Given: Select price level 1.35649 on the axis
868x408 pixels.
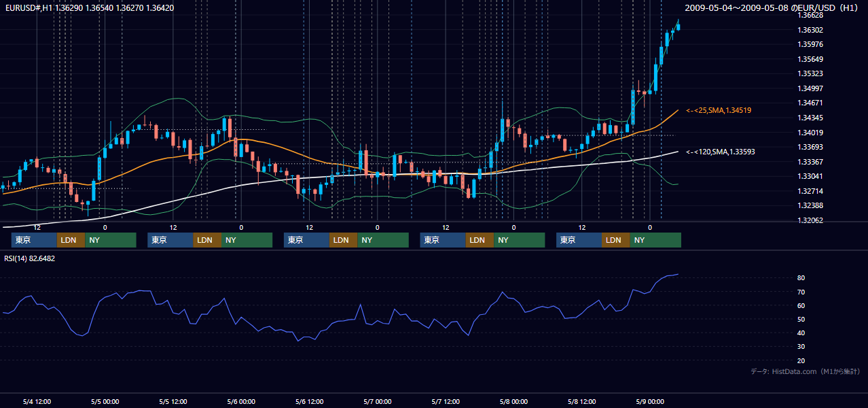Looking at the screenshot, I should 810,59.
